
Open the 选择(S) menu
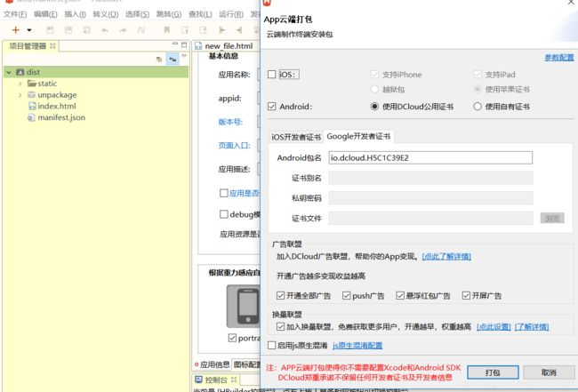[137, 14]
